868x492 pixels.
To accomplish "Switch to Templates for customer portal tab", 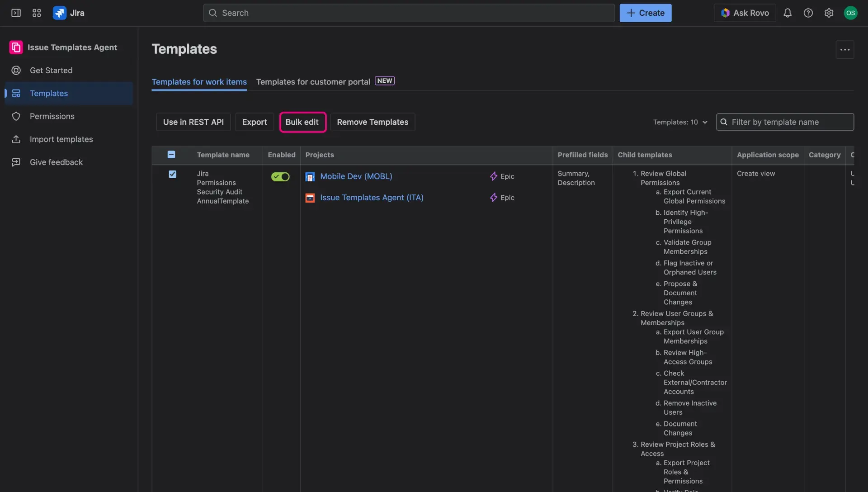I will (x=313, y=82).
